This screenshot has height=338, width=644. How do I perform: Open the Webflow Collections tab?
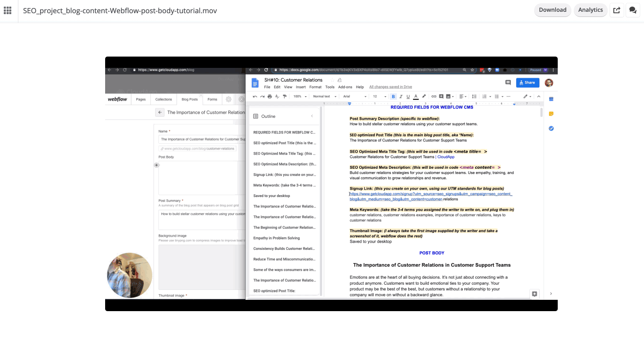click(x=164, y=99)
